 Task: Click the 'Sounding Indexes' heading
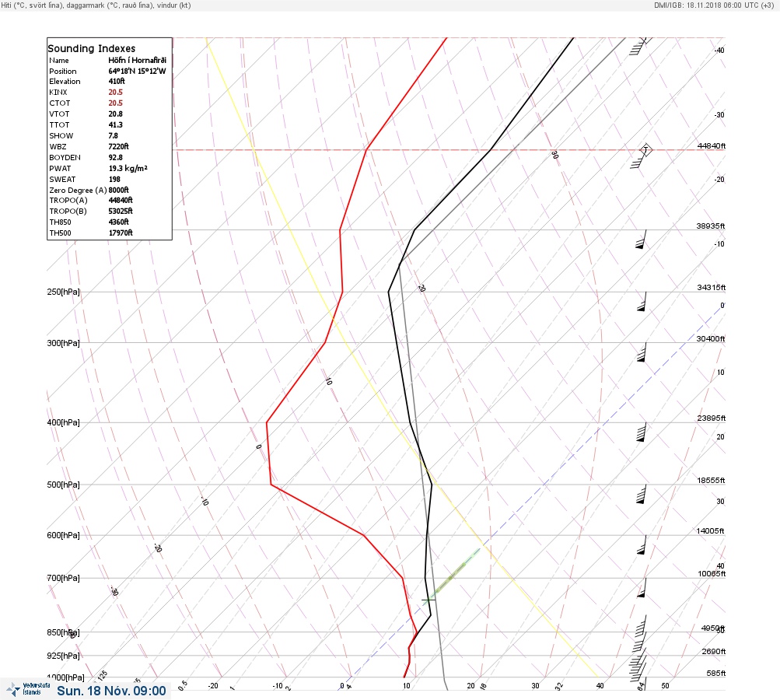pyautogui.click(x=92, y=48)
